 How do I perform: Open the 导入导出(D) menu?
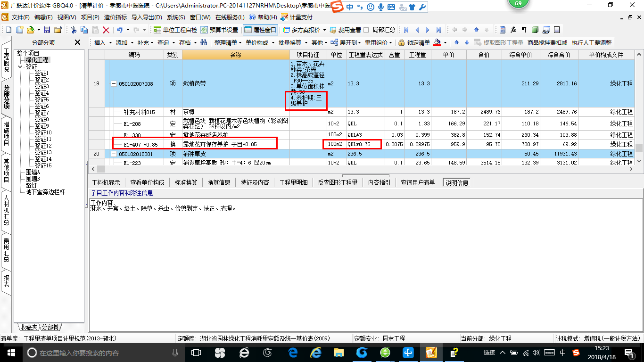(147, 17)
